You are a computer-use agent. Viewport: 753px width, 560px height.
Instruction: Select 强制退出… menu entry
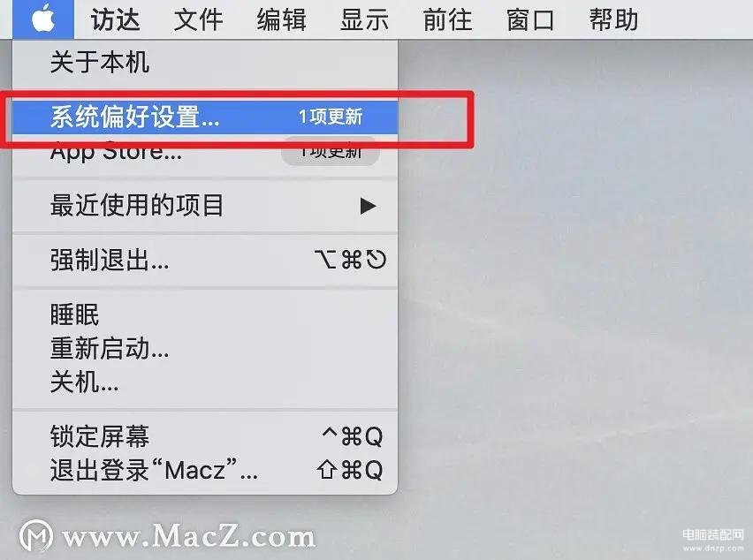pyautogui.click(x=205, y=261)
